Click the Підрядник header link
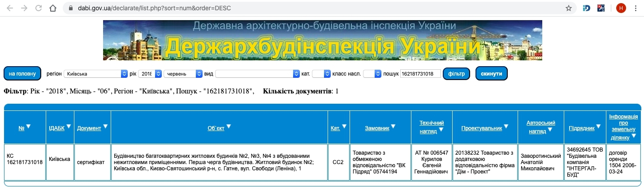This screenshot has width=644, height=190. tap(582, 128)
